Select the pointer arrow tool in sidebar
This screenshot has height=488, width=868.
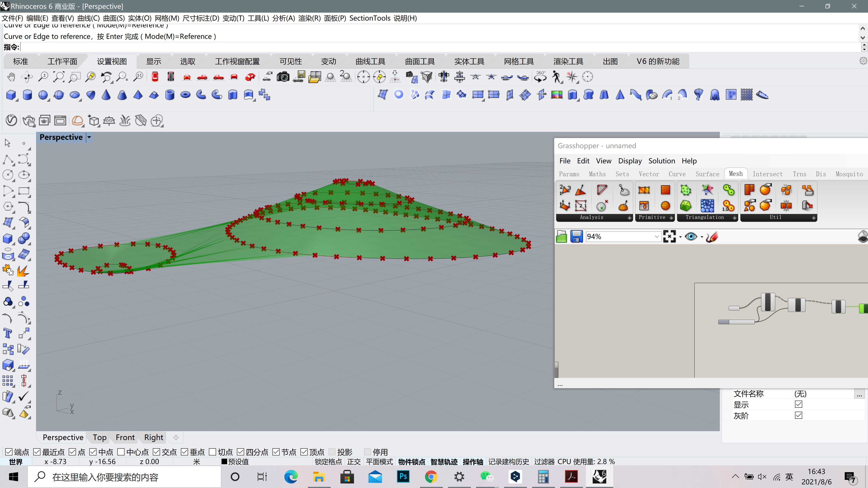(8, 143)
